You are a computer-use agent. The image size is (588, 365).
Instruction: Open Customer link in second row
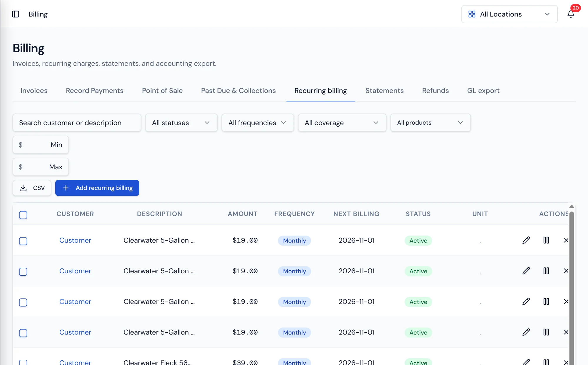(x=75, y=271)
